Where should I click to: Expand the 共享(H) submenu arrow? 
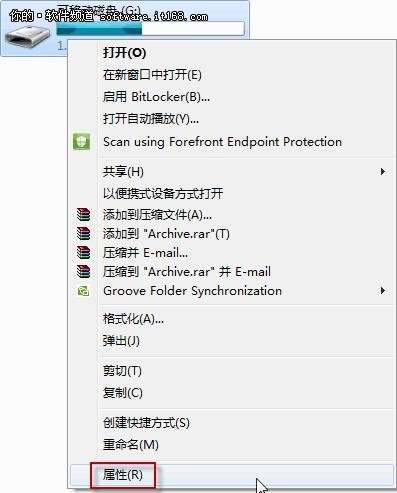tap(383, 172)
